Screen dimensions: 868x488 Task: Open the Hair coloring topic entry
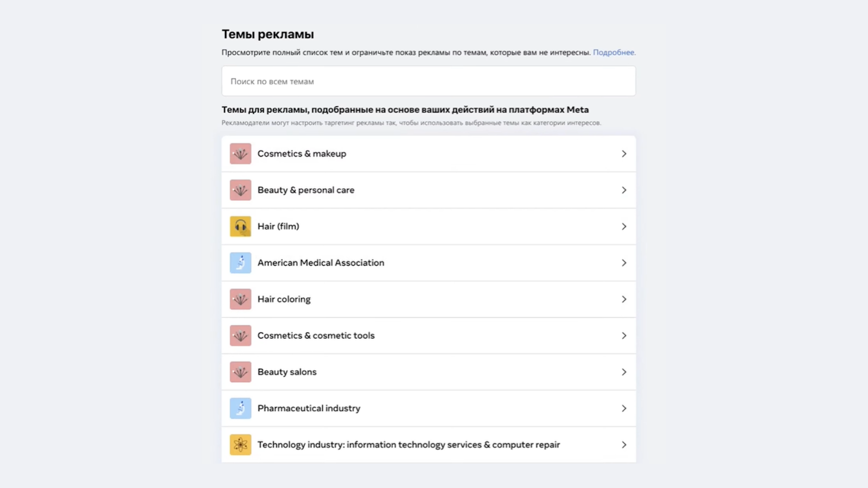[284, 299]
